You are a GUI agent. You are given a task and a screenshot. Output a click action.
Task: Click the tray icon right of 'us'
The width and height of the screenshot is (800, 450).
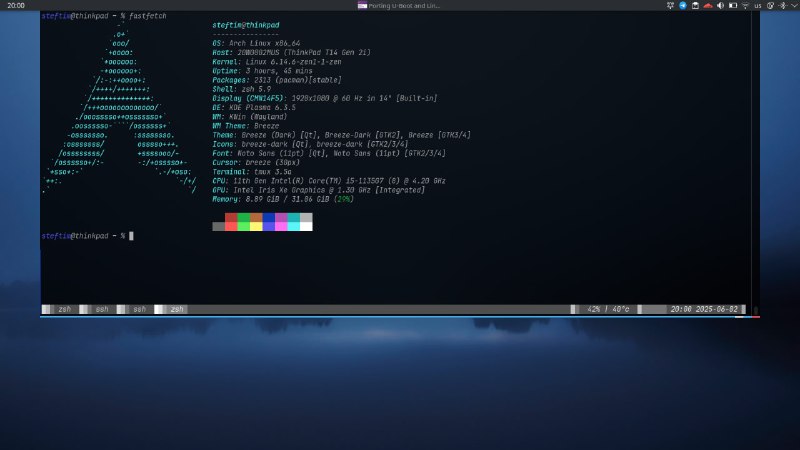pyautogui.click(x=770, y=6)
